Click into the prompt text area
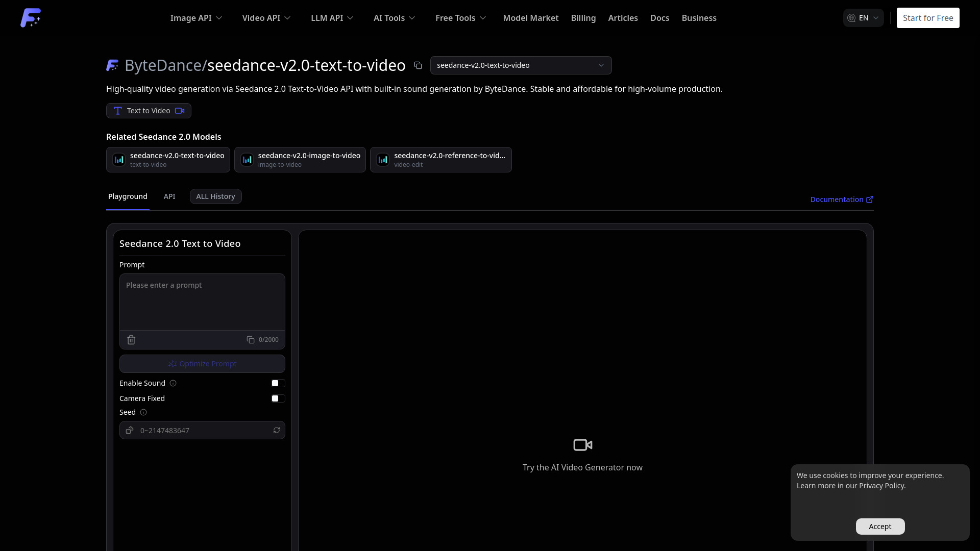980x551 pixels. click(202, 302)
